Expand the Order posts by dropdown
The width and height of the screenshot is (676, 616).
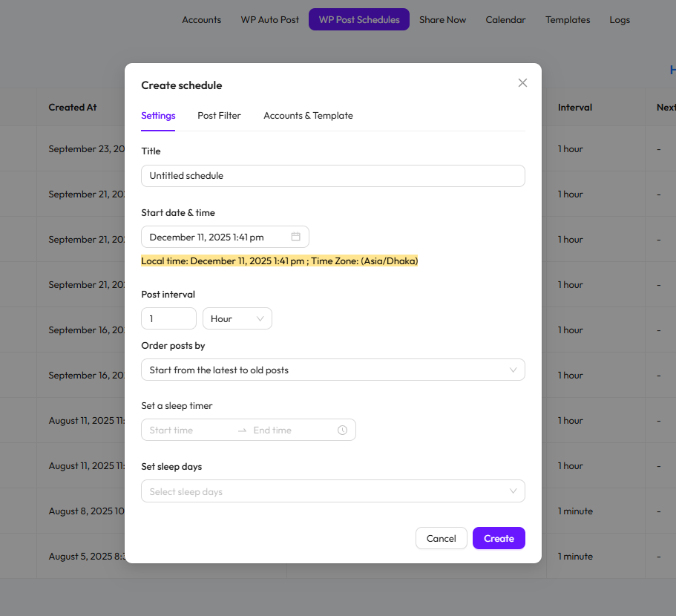click(332, 370)
